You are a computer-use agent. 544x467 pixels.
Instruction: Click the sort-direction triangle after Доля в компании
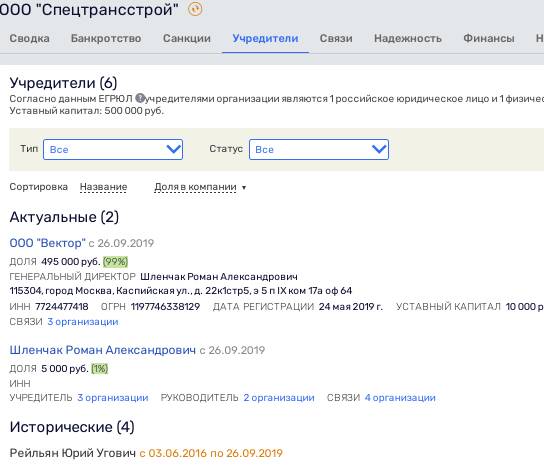(244, 188)
